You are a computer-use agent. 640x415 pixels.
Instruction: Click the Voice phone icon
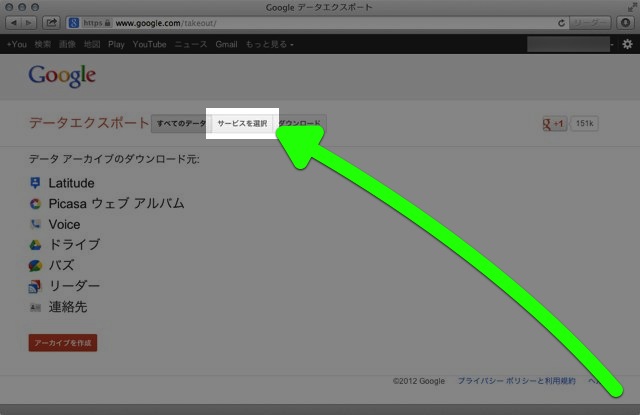pos(35,224)
